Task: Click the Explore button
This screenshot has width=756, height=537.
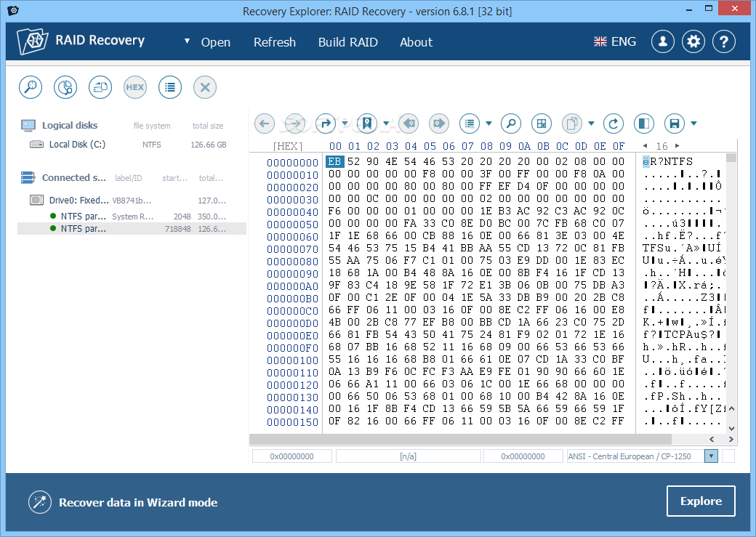Action: pyautogui.click(x=701, y=501)
